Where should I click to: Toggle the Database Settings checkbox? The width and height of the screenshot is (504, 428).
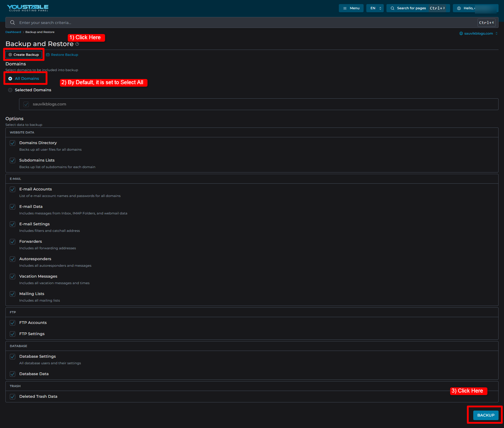pyautogui.click(x=13, y=357)
